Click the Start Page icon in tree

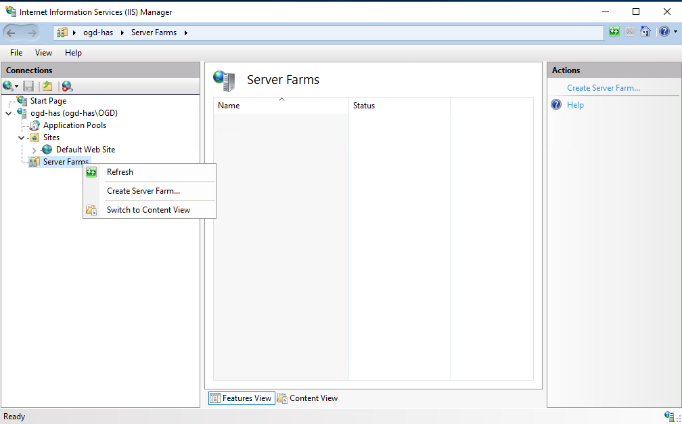click(x=22, y=101)
